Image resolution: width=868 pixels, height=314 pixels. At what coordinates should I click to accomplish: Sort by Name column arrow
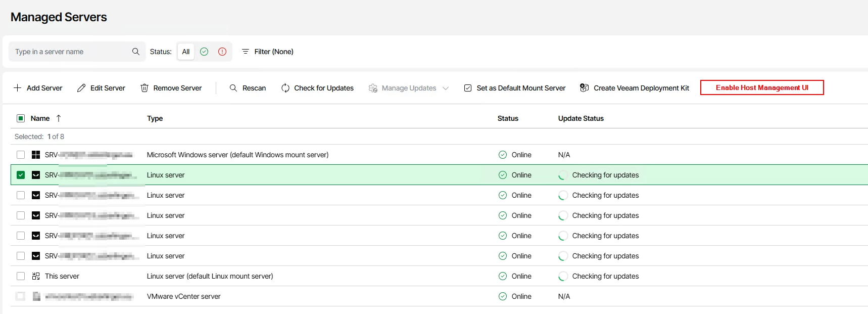pos(59,118)
